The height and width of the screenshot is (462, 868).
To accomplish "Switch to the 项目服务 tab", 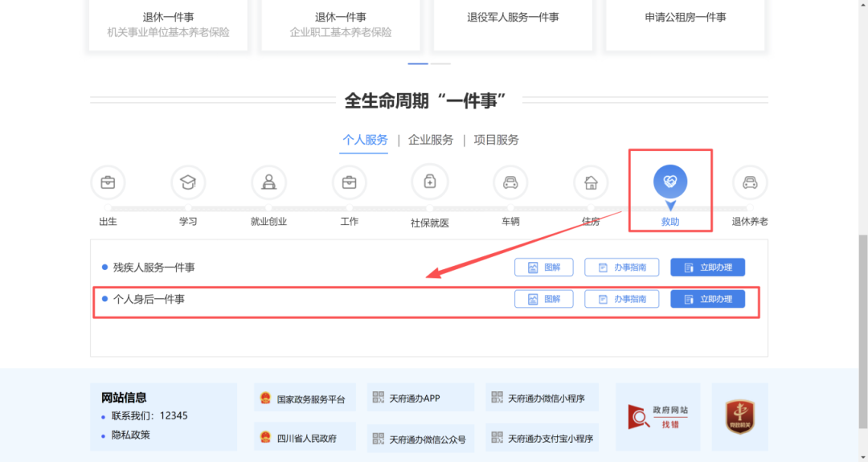I will [497, 140].
